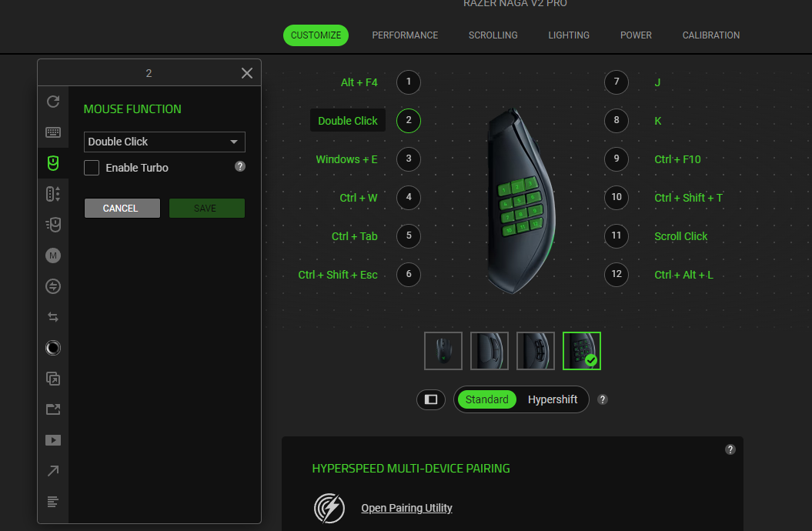Image resolution: width=812 pixels, height=531 pixels.
Task: Click the Ctrl + F10 assignment label
Action: [x=677, y=159]
